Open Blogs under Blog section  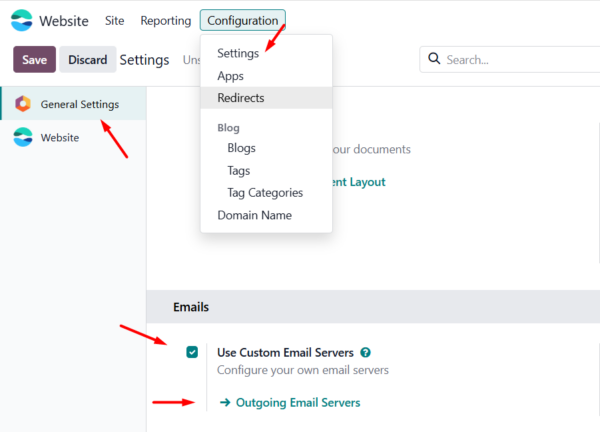click(x=241, y=148)
